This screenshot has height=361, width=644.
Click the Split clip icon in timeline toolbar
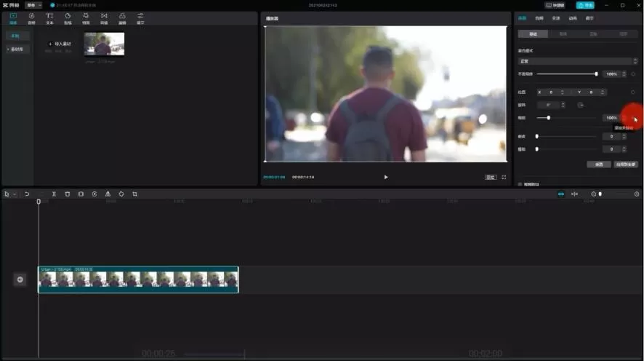point(54,194)
